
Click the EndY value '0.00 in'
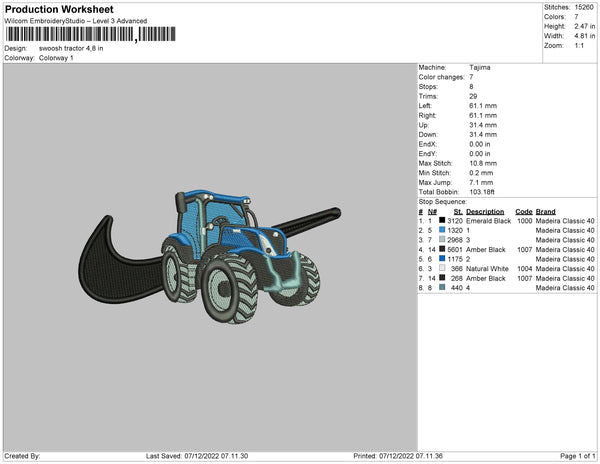click(480, 154)
